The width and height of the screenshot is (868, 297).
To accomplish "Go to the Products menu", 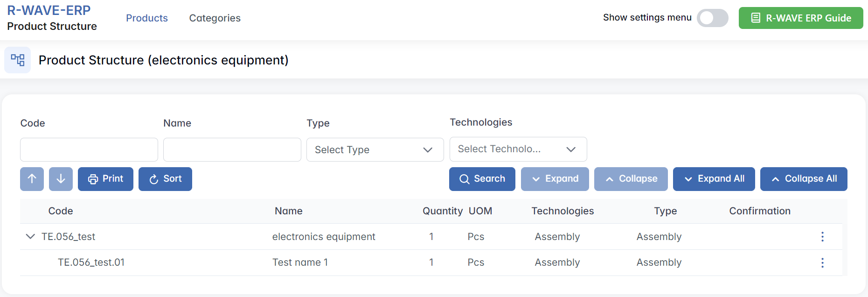I will [146, 18].
